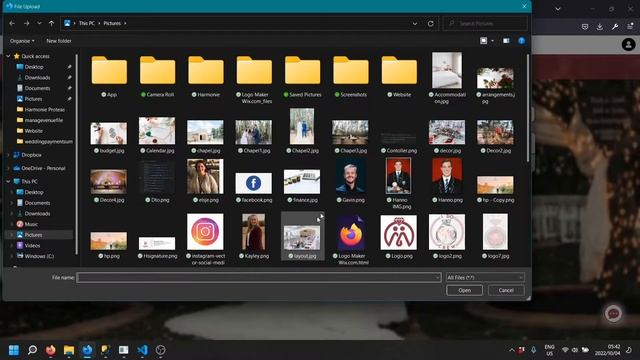This screenshot has height=360, width=640.
Task: Open the Screenshots folder
Action: point(351,71)
